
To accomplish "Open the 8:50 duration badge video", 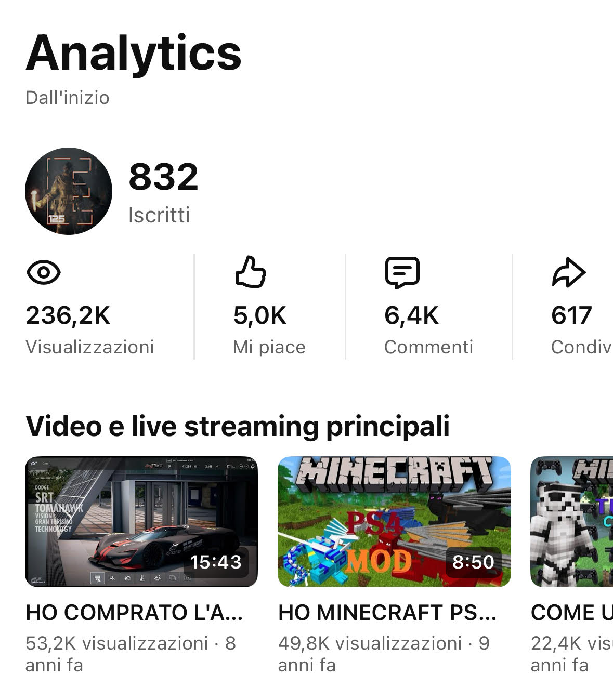I will coord(473,562).
